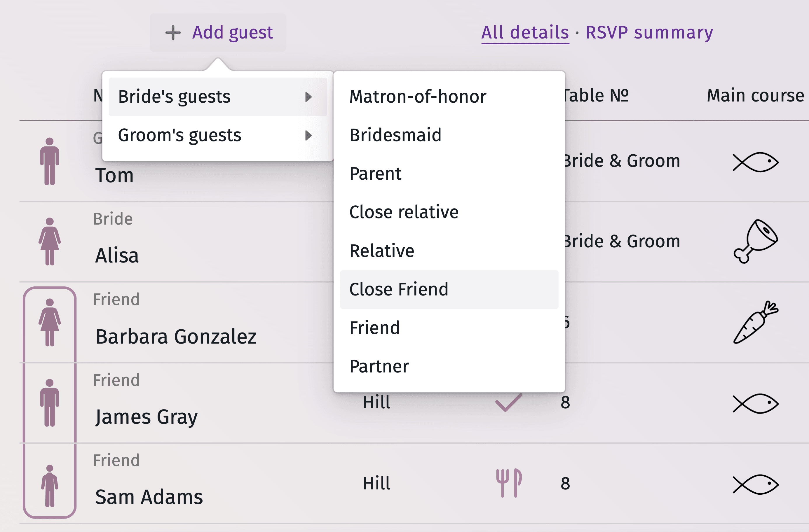Click the plus icon beside Add guest

pyautogui.click(x=173, y=33)
